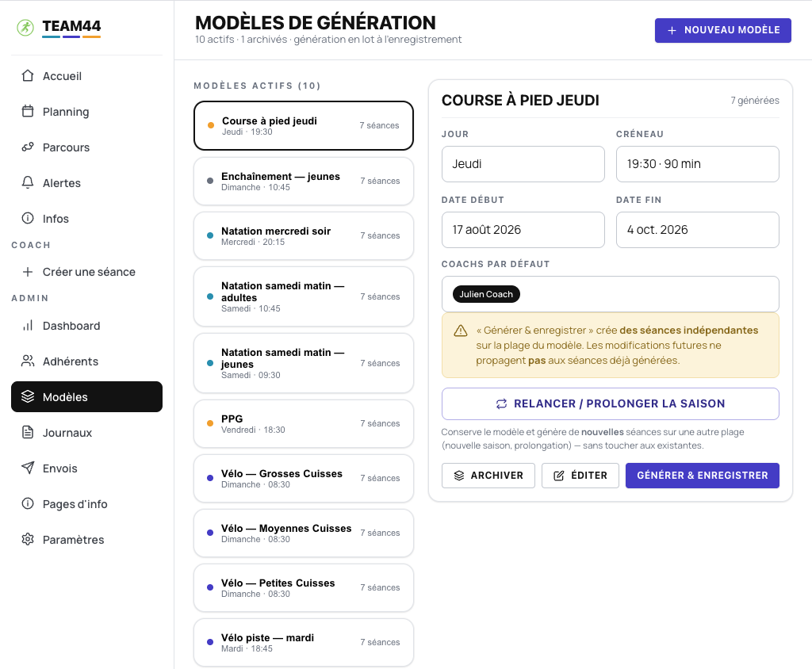Open the Adhérents page
This screenshot has width=812, height=669.
86,361
